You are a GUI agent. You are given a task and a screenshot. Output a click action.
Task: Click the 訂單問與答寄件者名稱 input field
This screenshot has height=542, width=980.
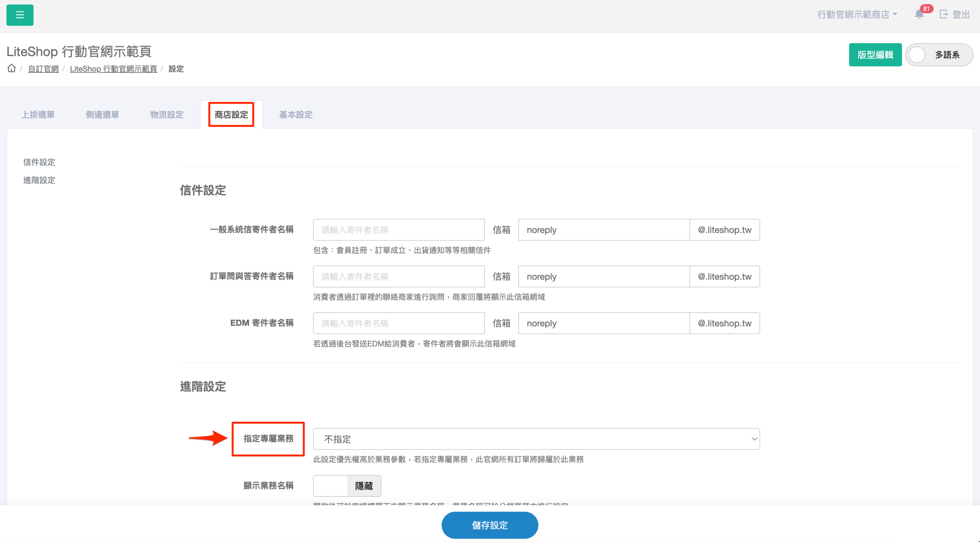[399, 276]
